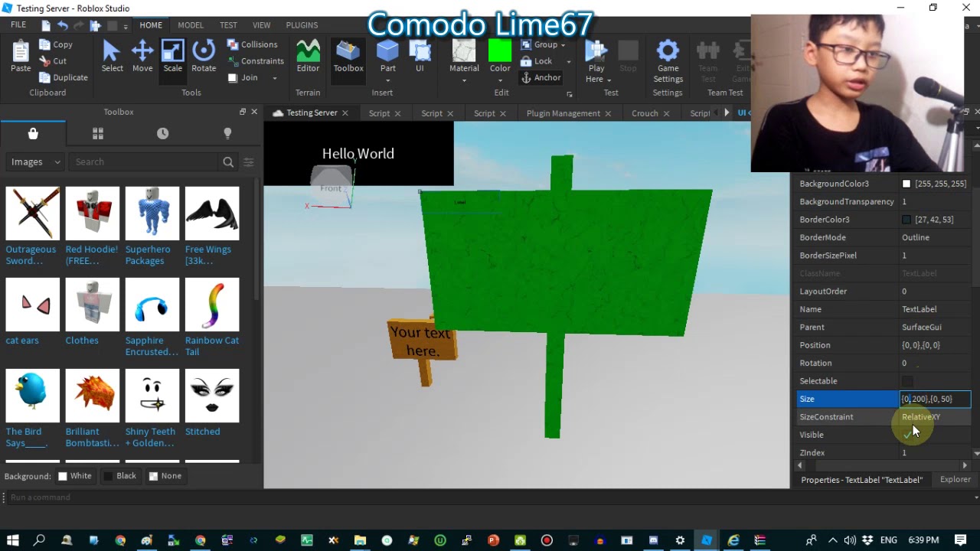This screenshot has width=980, height=551.
Task: Click Duplicate in Clipboard group
Action: point(63,77)
